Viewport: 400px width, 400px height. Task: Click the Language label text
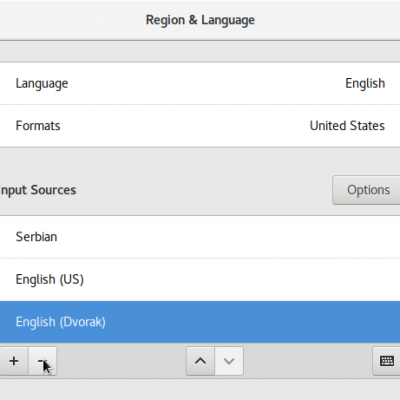[x=42, y=83]
